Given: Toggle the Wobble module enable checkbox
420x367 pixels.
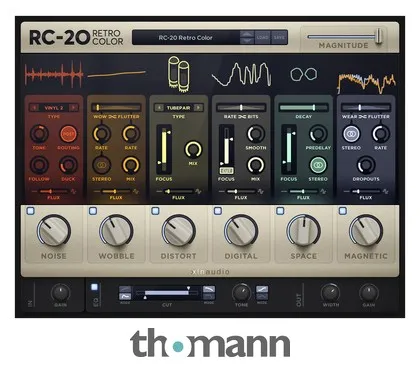Looking at the screenshot, I should 93,211.
